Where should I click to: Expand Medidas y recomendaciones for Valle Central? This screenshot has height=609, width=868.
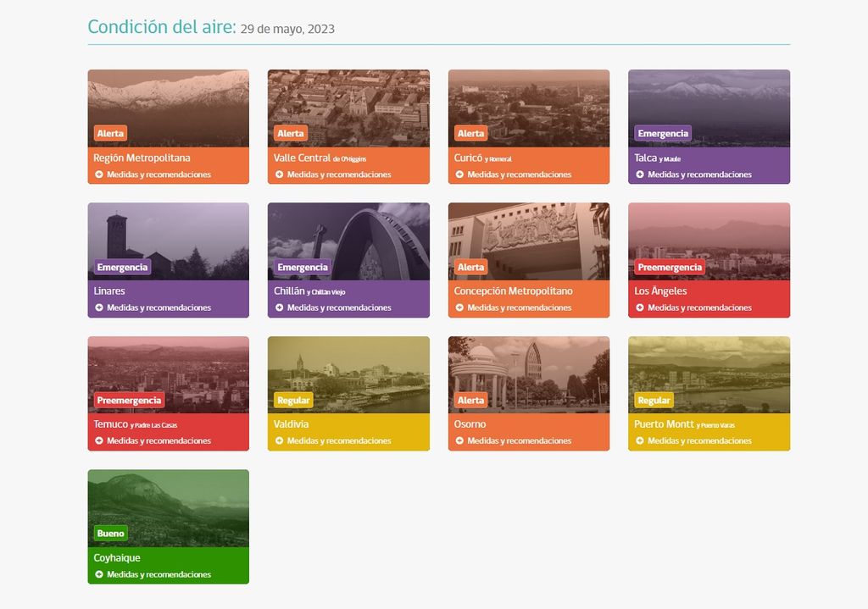334,174
